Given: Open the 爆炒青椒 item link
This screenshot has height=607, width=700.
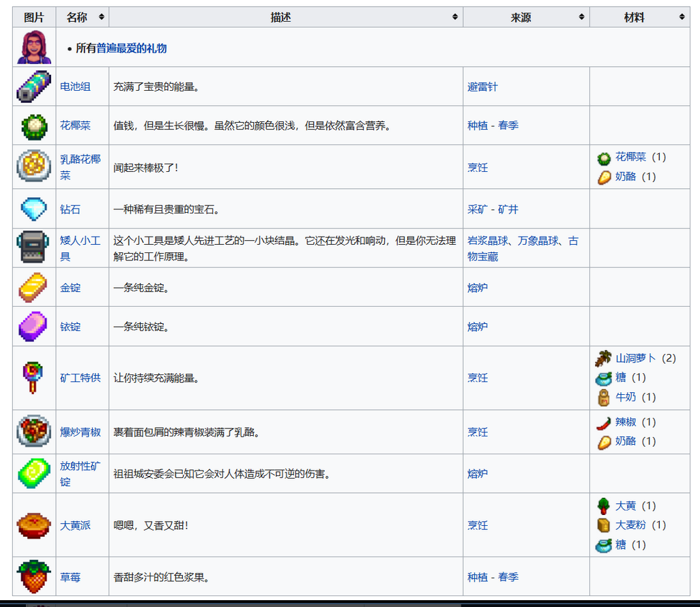Looking at the screenshot, I should (x=81, y=432).
